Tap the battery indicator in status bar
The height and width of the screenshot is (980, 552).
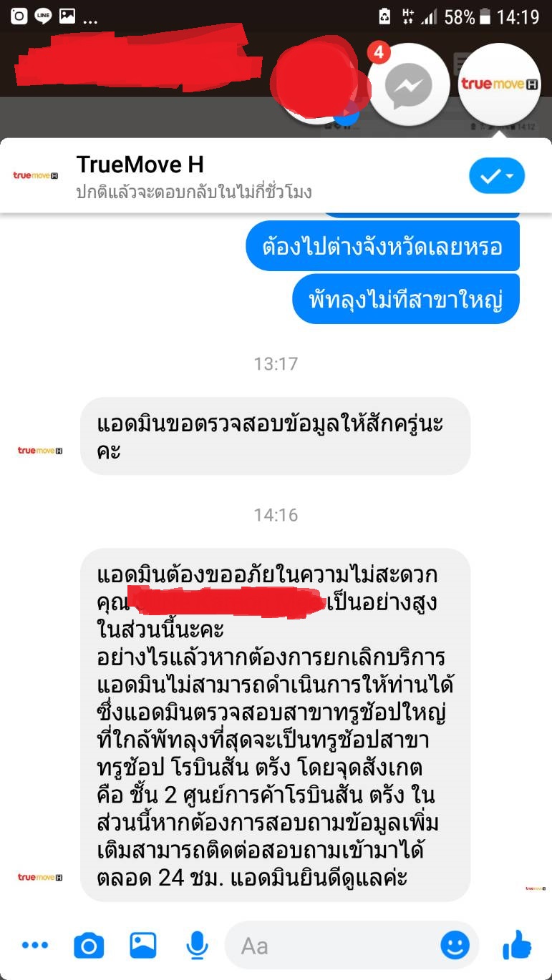coord(485,16)
